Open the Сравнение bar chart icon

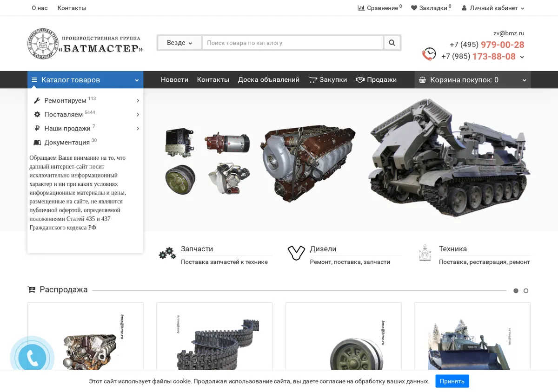361,8
